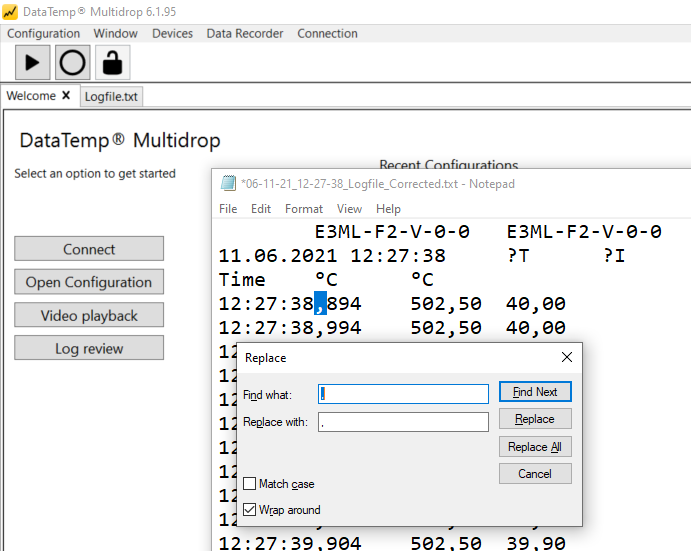Open Notepad Edit menu

pos(261,208)
